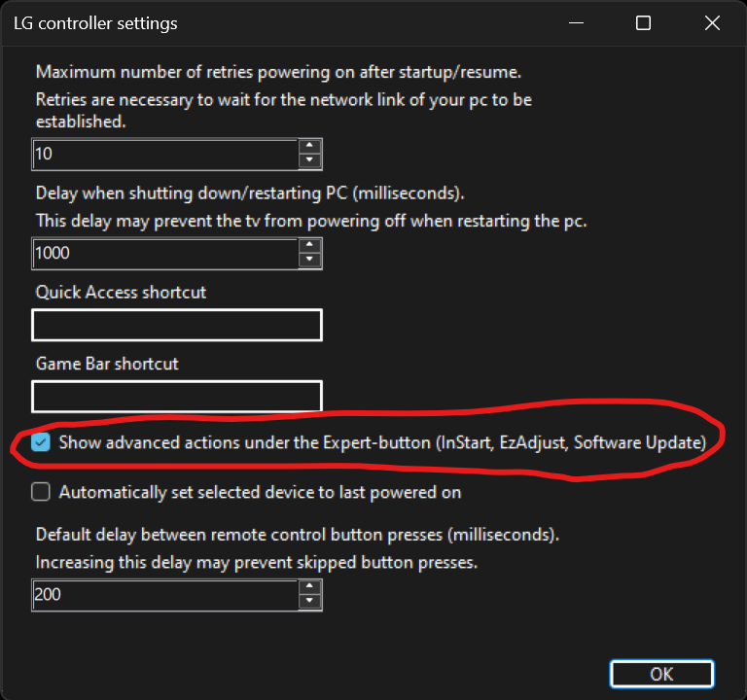The height and width of the screenshot is (700, 747).
Task: Click down arrow of shutdown delay spinner
Action: (309, 260)
